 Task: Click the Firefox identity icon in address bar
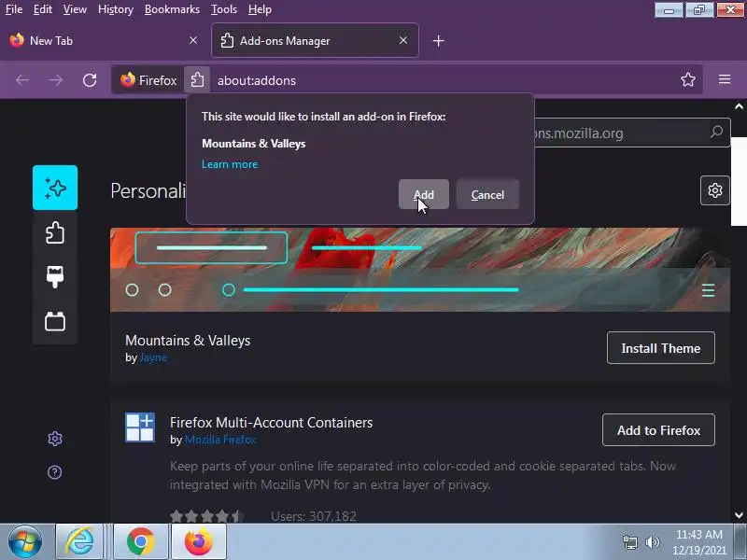click(148, 80)
